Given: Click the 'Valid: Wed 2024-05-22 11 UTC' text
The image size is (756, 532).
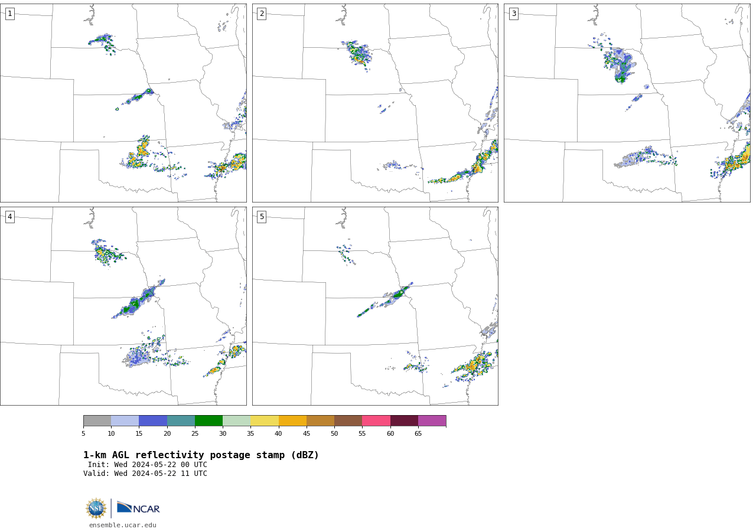Looking at the screenshot, I should coord(145,474).
